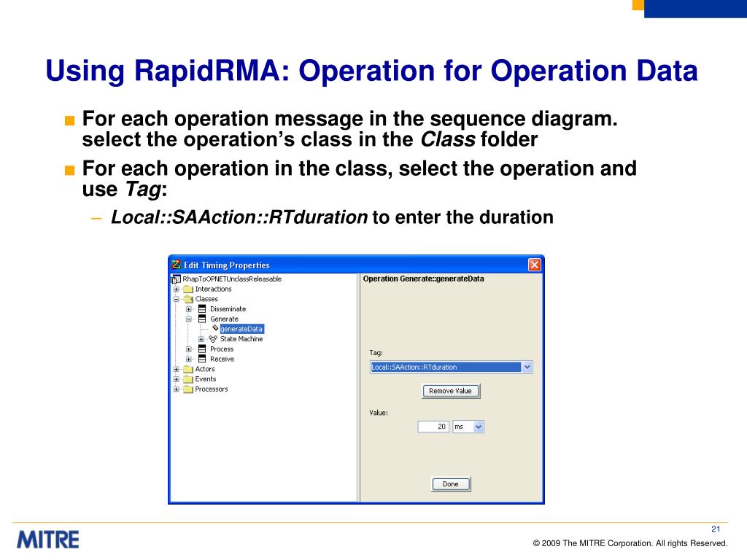Expand the Processors folder node
This screenshot has width=747, height=560.
[177, 389]
